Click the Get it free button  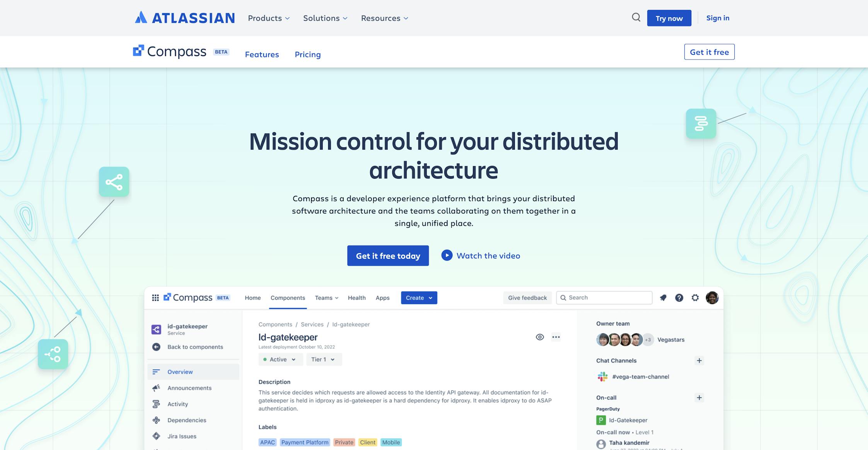click(x=710, y=52)
